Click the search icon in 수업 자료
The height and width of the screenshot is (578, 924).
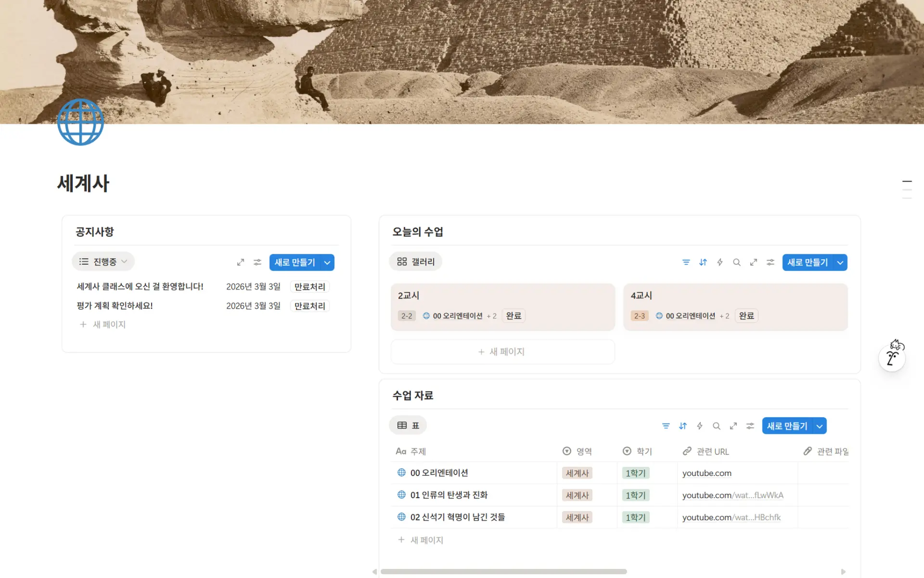(x=717, y=426)
